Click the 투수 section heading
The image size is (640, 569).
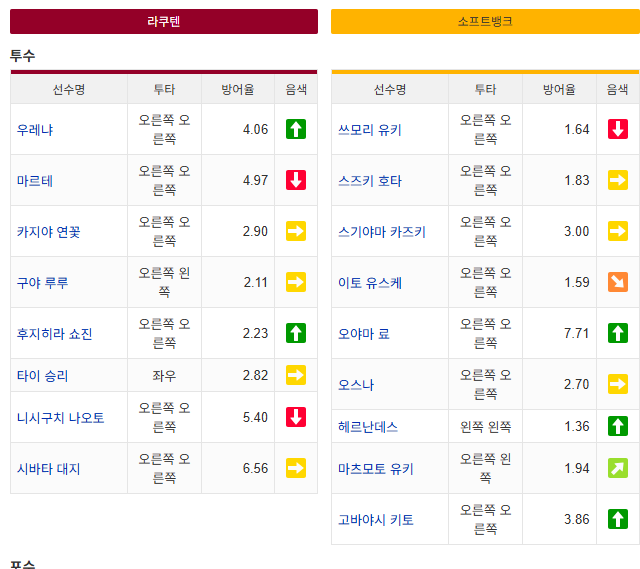[23, 56]
